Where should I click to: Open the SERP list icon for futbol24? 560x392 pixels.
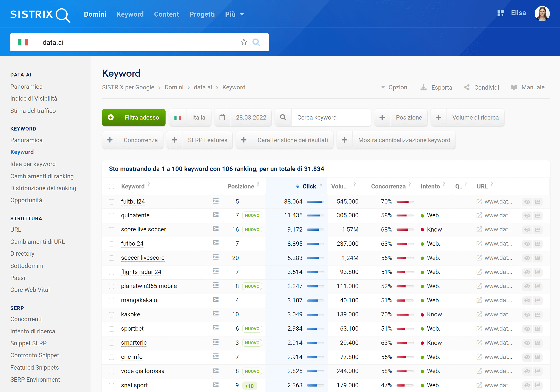[216, 243]
